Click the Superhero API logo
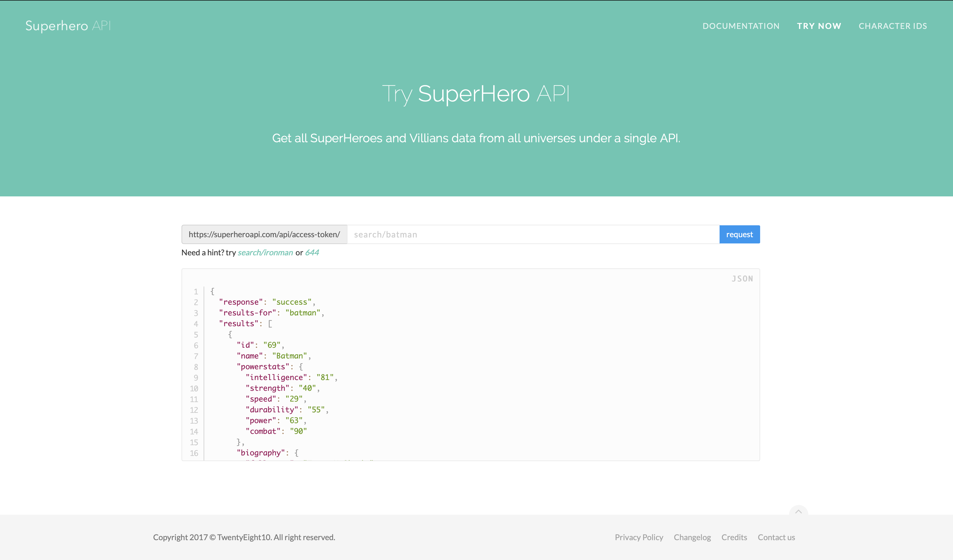Screen dimensions: 953x560 [x=68, y=26]
